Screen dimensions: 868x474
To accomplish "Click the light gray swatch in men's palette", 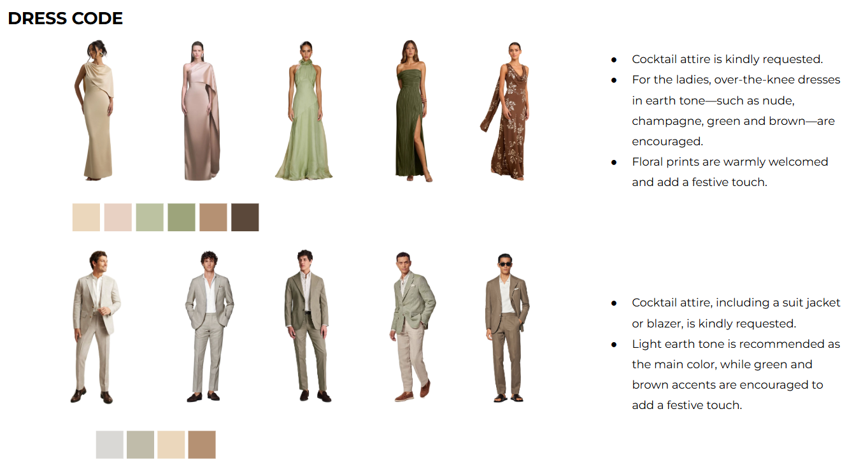I will point(110,445).
